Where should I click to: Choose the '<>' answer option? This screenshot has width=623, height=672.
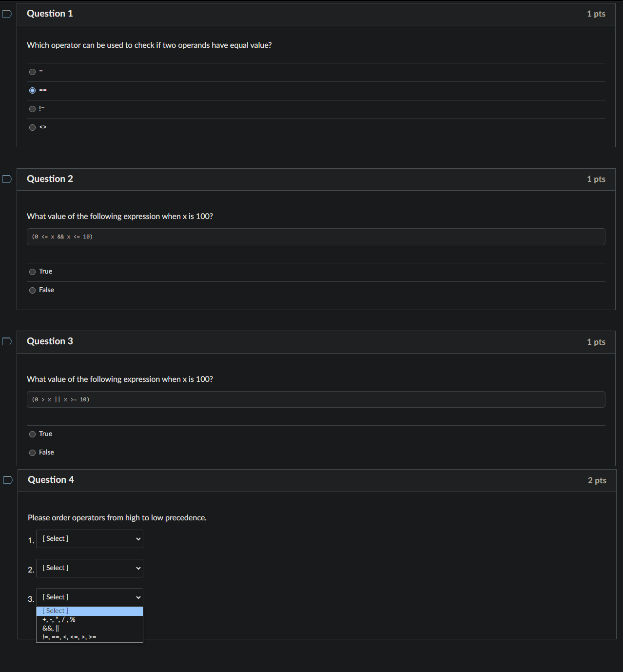pyautogui.click(x=32, y=127)
